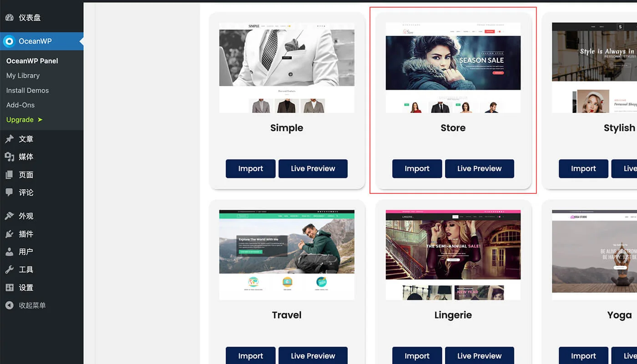Click the Media library icon
Image resolution: width=637 pixels, height=364 pixels.
click(x=9, y=157)
